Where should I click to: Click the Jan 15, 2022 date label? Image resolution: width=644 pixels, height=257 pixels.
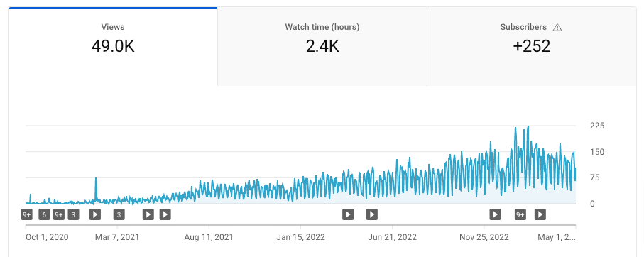pyautogui.click(x=300, y=237)
